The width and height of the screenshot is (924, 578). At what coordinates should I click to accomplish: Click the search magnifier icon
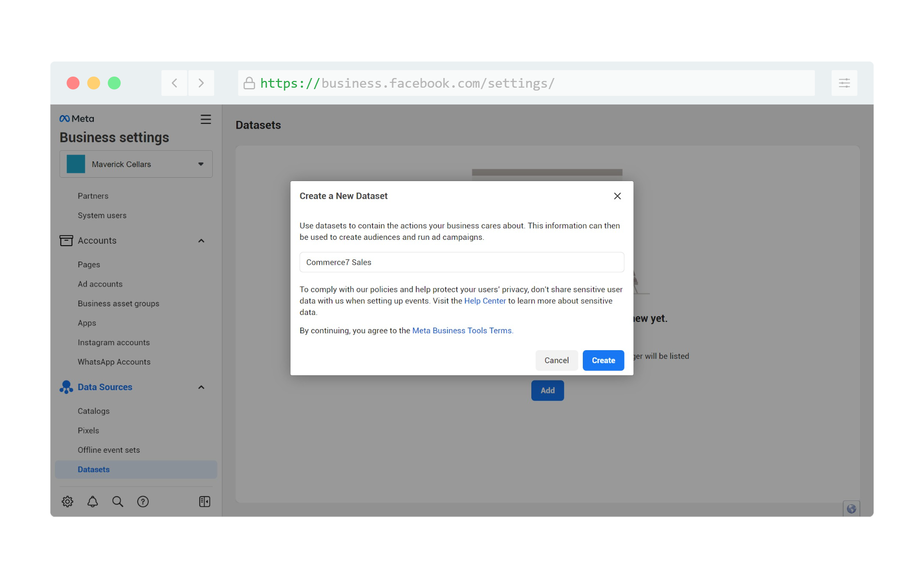coord(117,501)
